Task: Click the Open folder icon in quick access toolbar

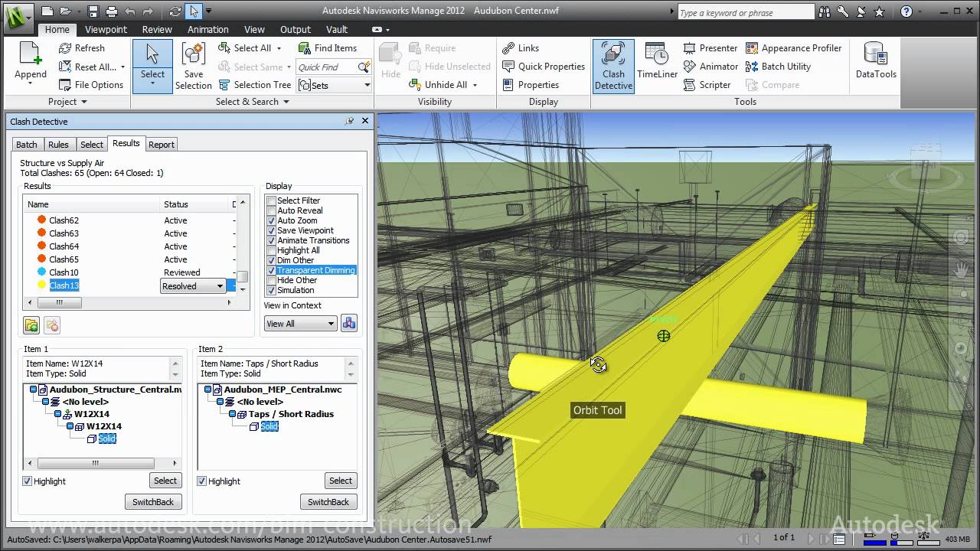Action: coord(65,11)
